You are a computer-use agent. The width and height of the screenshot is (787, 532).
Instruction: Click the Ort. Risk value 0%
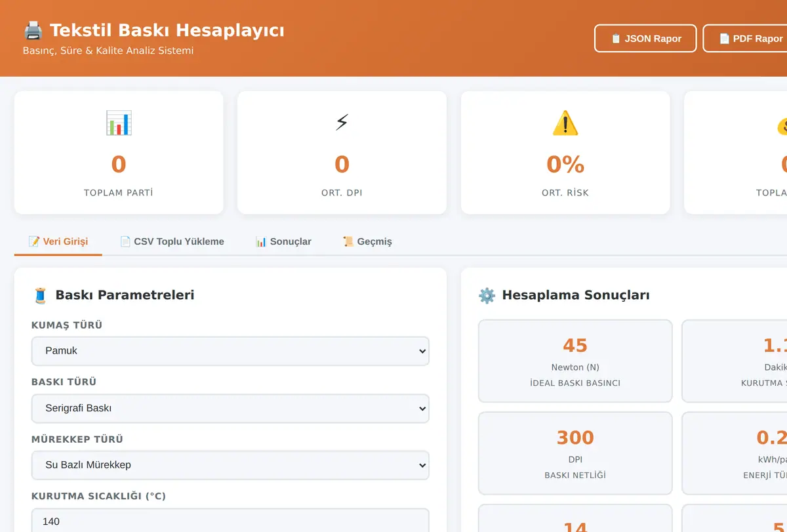pos(565,164)
